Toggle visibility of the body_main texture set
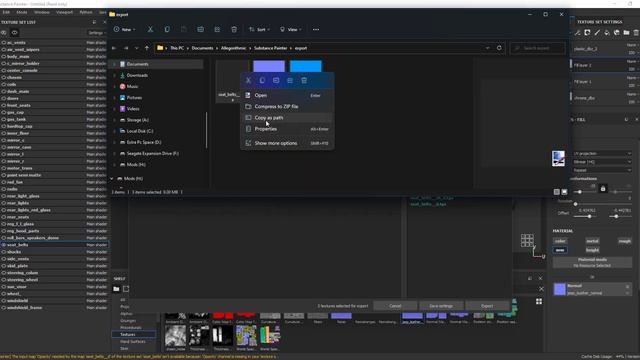This screenshot has width=640, height=360. pos(4,56)
